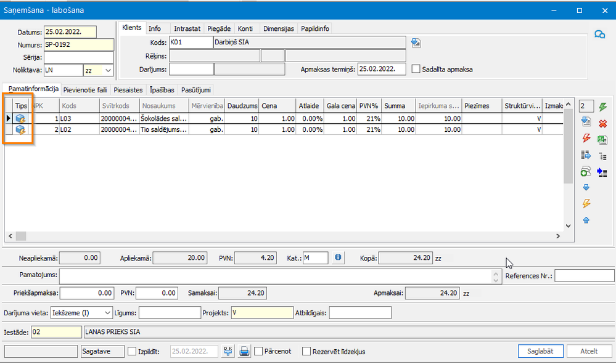Click the red lightning bolt icon
The image size is (616, 364).
(586, 138)
